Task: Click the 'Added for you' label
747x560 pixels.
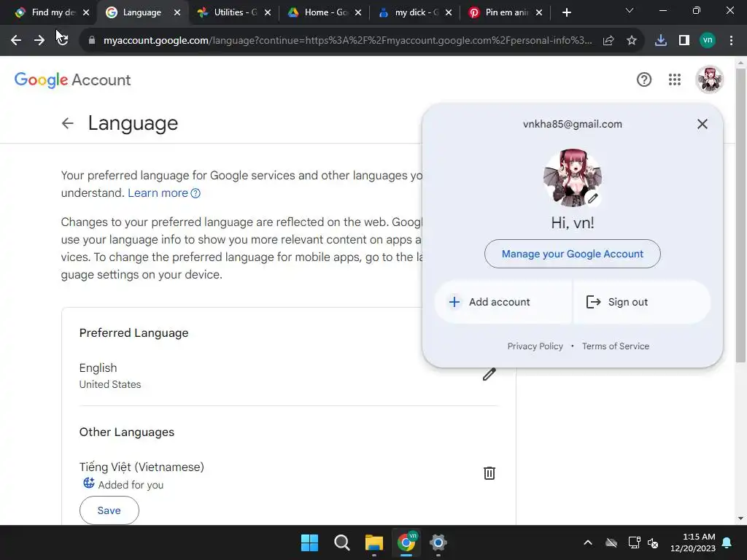Action: (131, 485)
